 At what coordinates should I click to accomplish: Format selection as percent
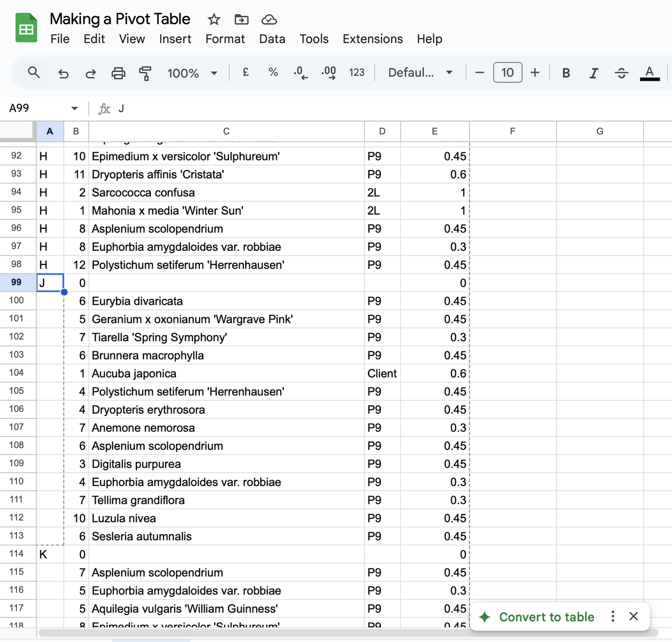pos(273,72)
